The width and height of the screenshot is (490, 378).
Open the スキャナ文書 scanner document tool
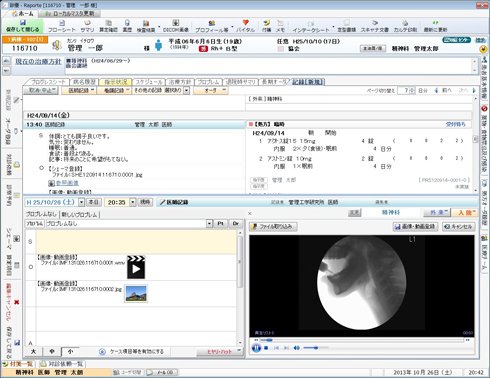coord(374,26)
